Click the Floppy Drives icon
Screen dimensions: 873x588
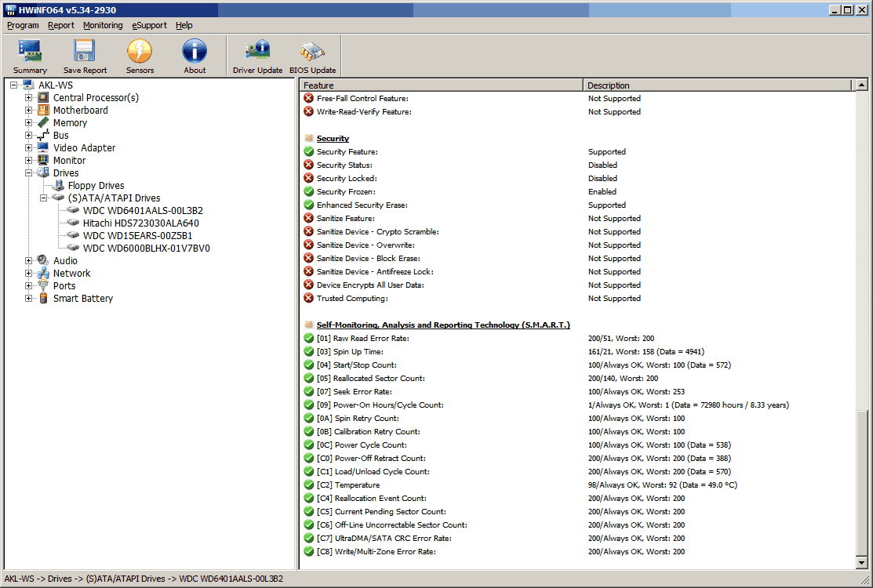coord(59,185)
